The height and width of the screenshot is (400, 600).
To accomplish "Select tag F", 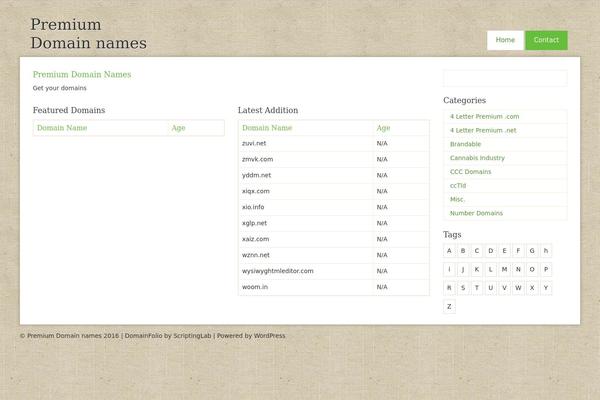I will tap(518, 251).
